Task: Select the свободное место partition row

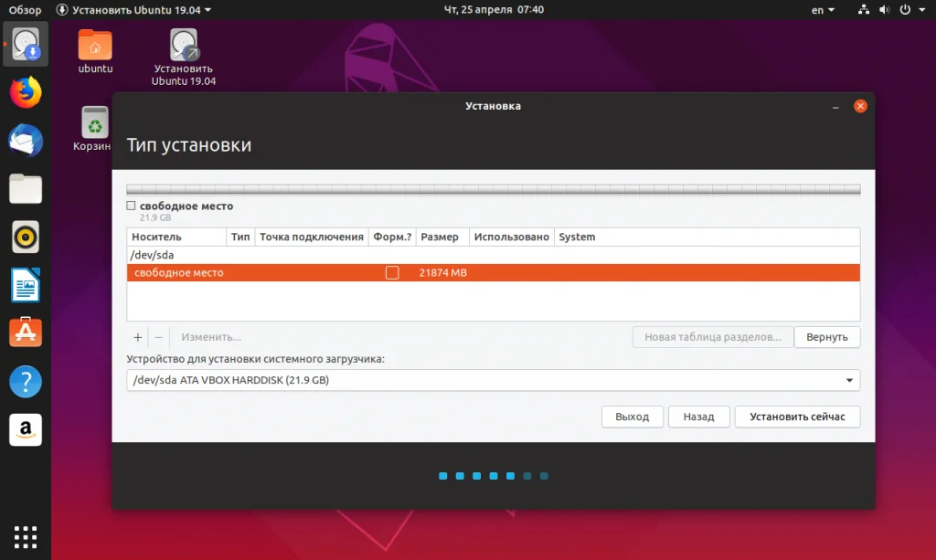Action: [493, 272]
